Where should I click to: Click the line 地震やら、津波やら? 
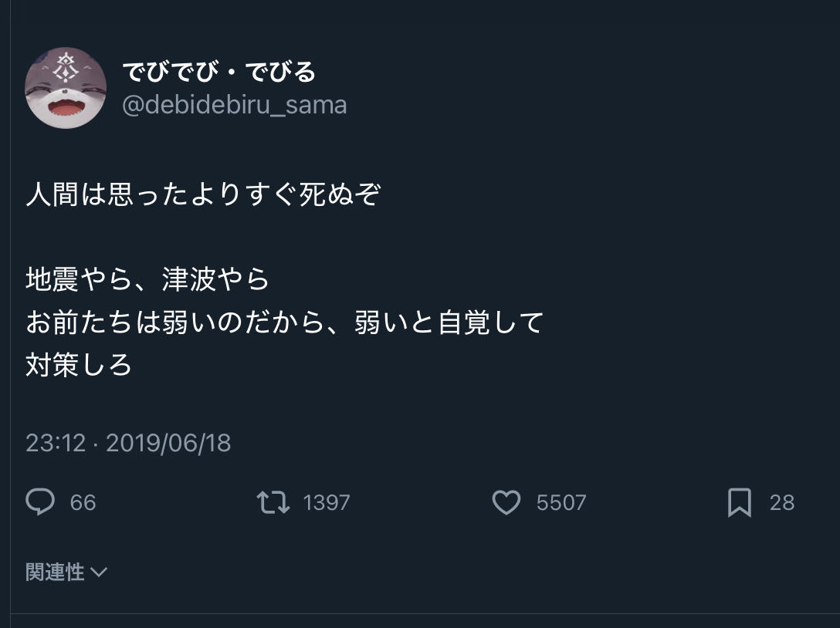[147, 279]
